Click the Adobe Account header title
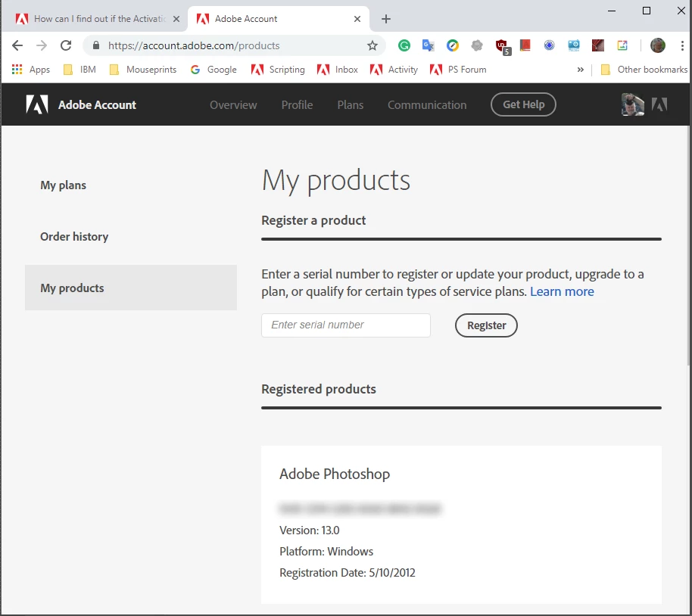This screenshot has height=616, width=692. pyautogui.click(x=97, y=105)
